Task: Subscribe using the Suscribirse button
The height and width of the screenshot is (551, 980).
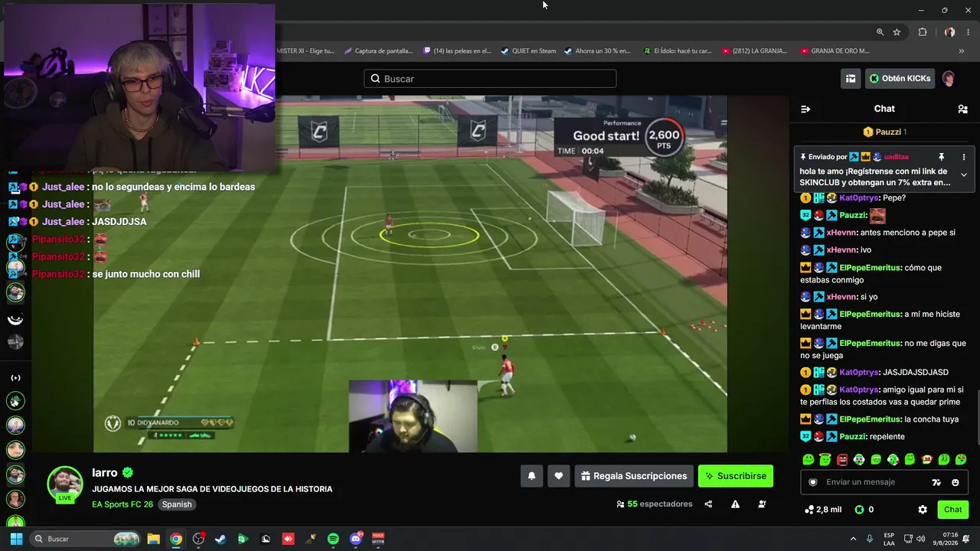Action: [736, 476]
